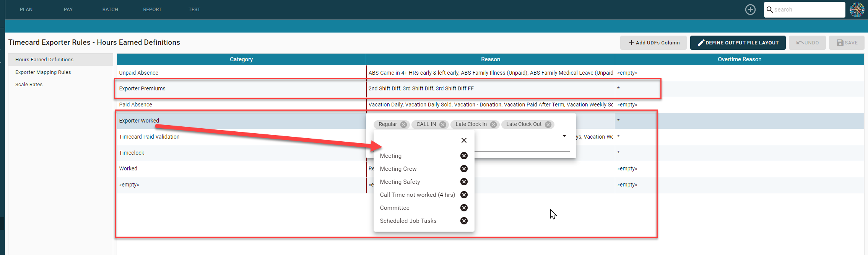Remove the Late Clock Out chip

(548, 124)
